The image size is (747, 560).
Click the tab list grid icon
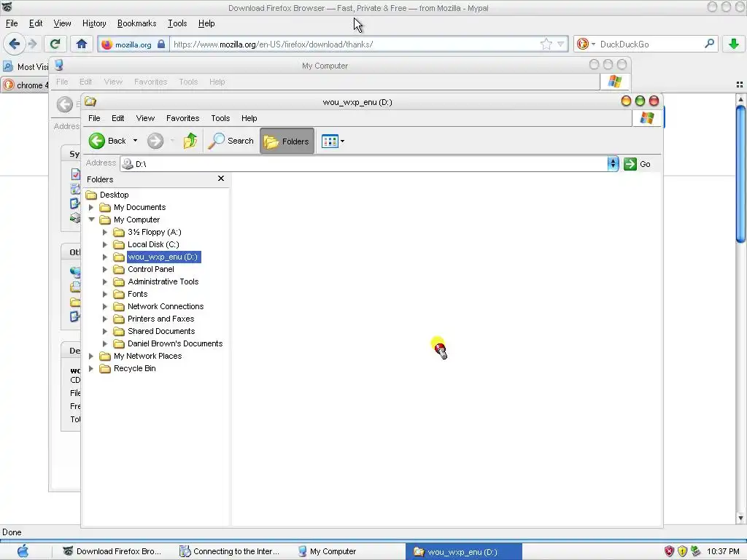740,85
